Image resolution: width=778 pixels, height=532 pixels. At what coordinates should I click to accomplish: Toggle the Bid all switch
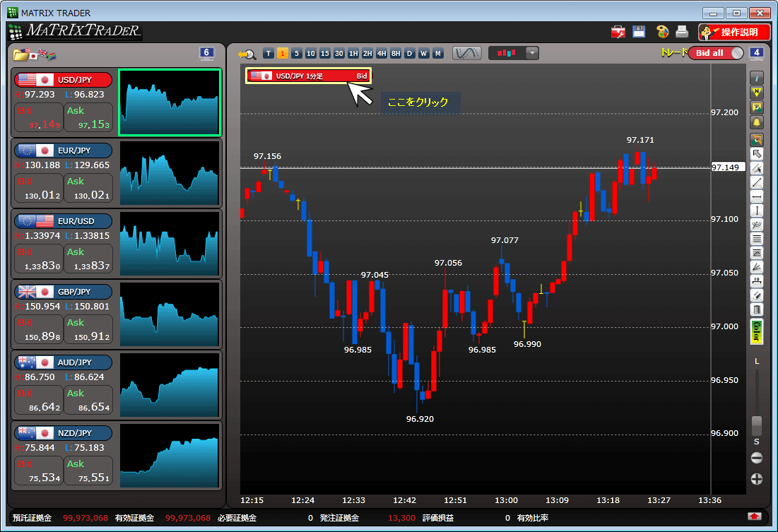click(716, 53)
